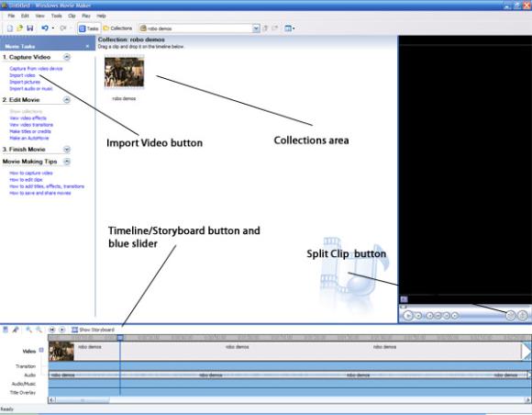Undo the last action
The image size is (532, 415).
coord(44,28)
